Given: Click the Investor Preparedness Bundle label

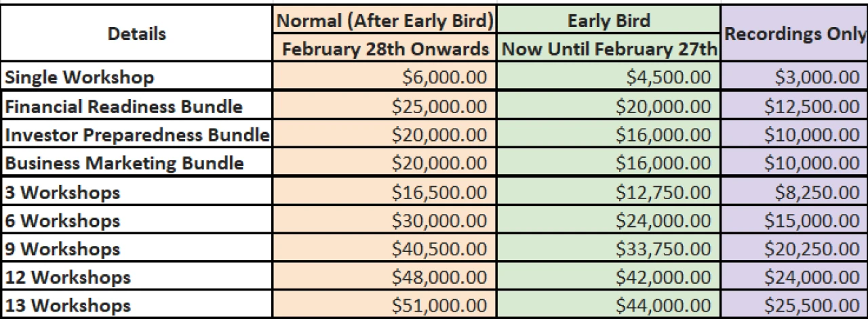Looking at the screenshot, I should (x=136, y=135).
